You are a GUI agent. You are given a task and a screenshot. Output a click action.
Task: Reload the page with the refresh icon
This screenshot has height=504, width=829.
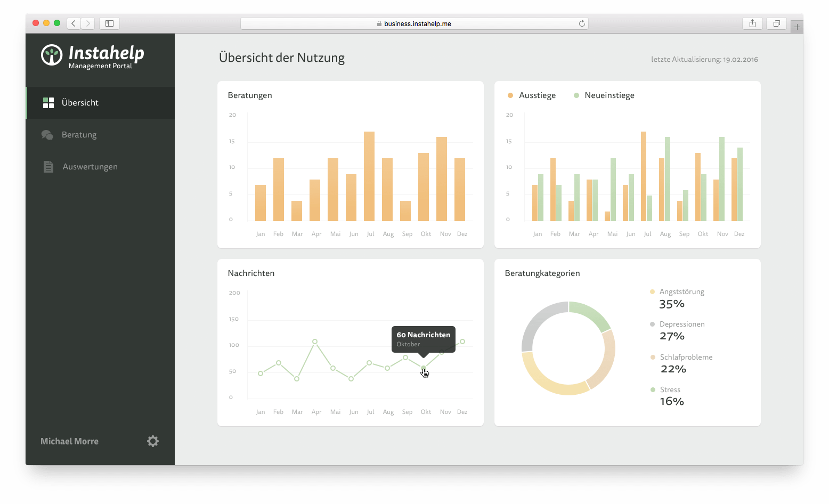click(582, 23)
